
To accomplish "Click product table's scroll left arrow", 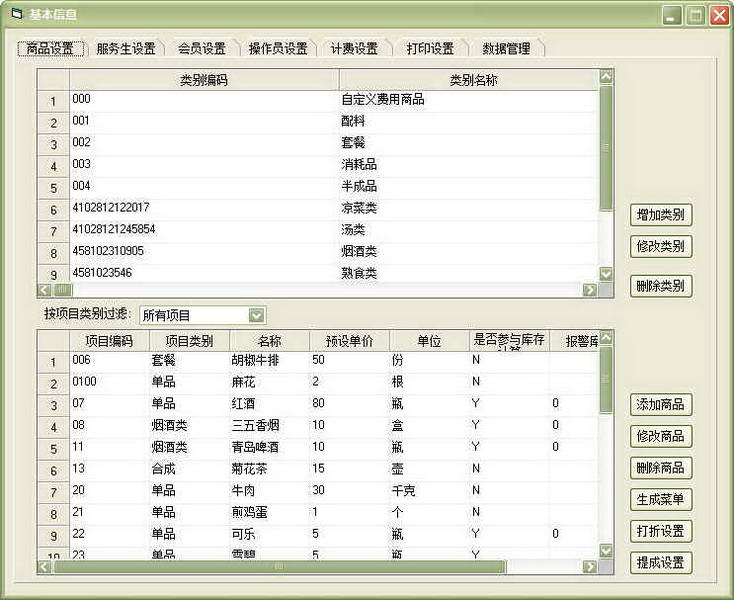I will point(45,566).
